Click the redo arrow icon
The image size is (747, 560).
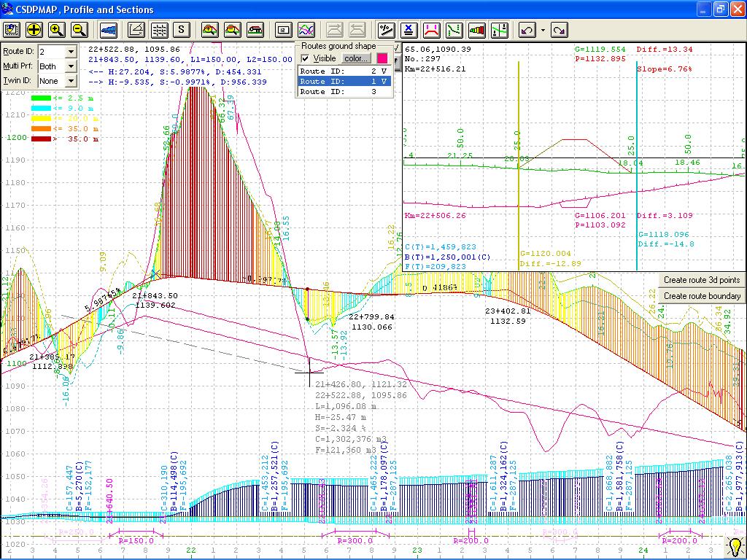coord(560,30)
